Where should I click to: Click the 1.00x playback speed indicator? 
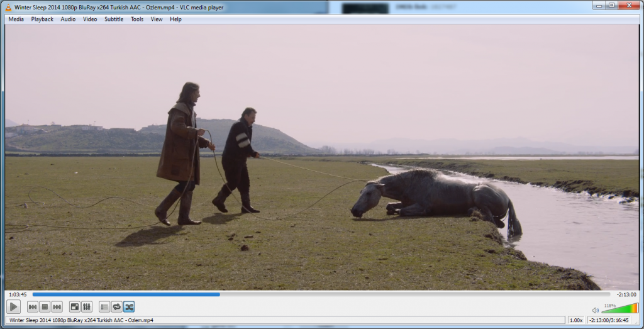coord(576,320)
